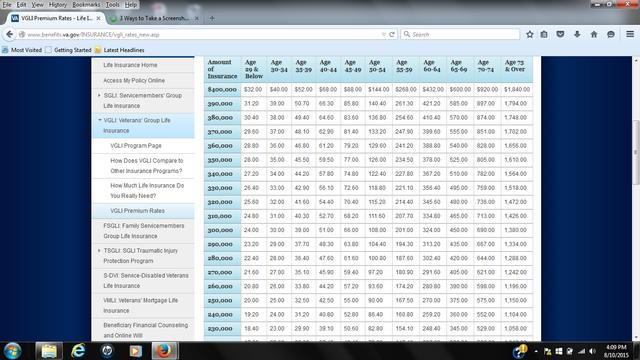Switch to 3 Ways to Take a Screenshot tab
This screenshot has width=640, height=360.
[x=154, y=18]
